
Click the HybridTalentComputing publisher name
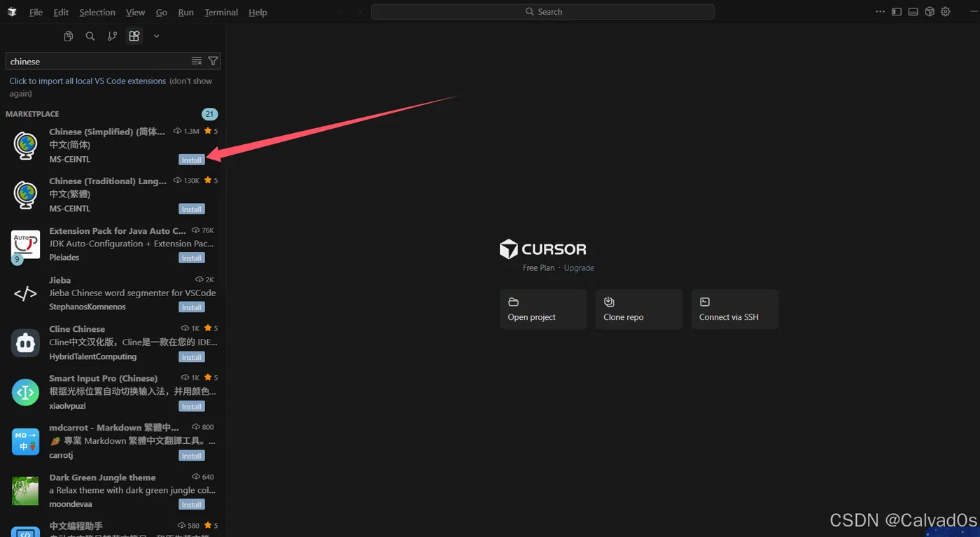93,357
